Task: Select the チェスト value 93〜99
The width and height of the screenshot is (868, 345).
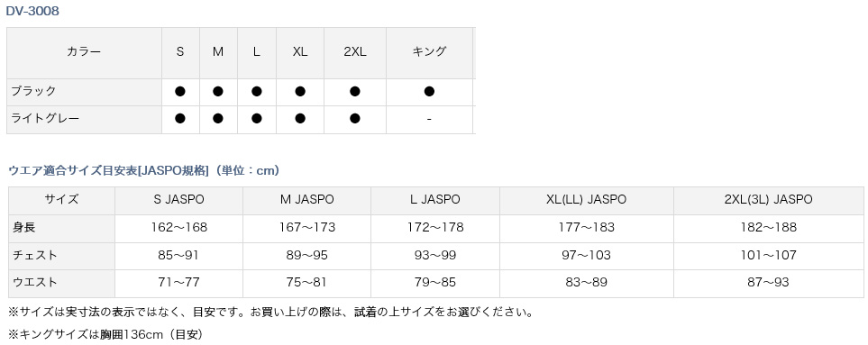Action: (435, 255)
